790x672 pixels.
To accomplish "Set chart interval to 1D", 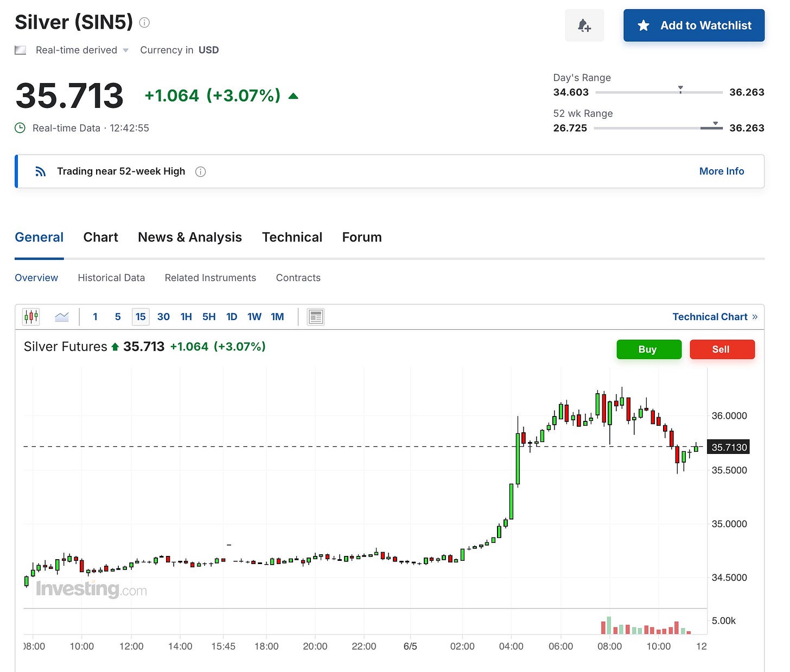I will (x=232, y=317).
